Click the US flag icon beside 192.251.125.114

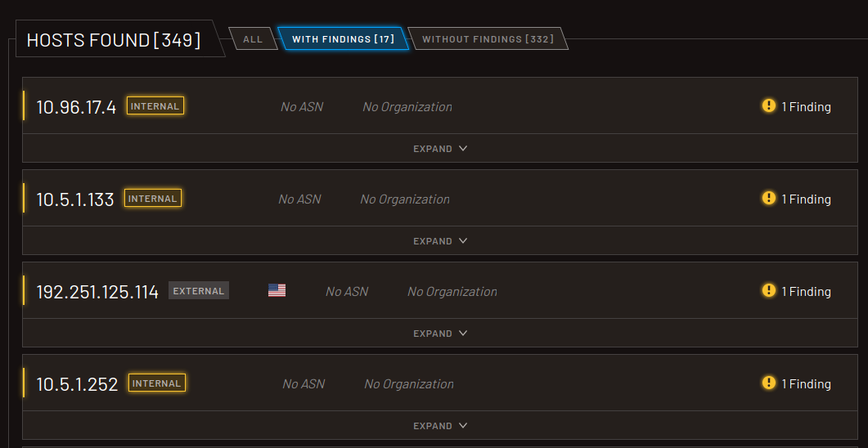click(x=277, y=291)
